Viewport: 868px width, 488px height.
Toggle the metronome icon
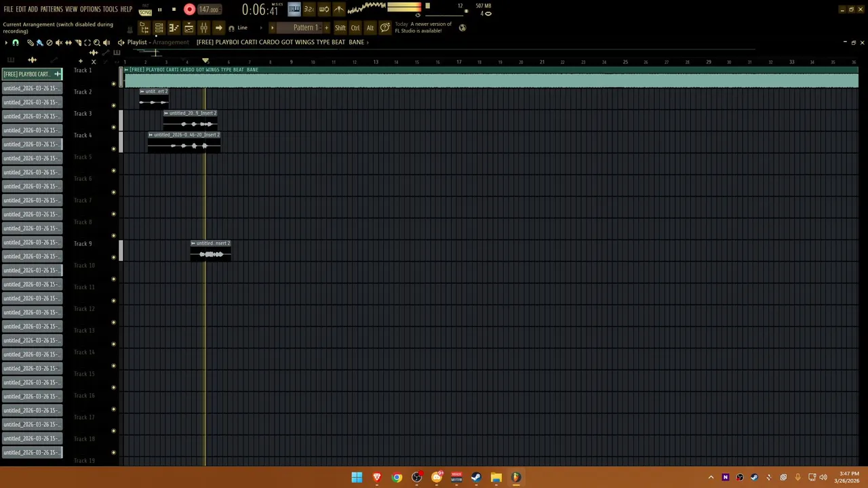click(339, 9)
